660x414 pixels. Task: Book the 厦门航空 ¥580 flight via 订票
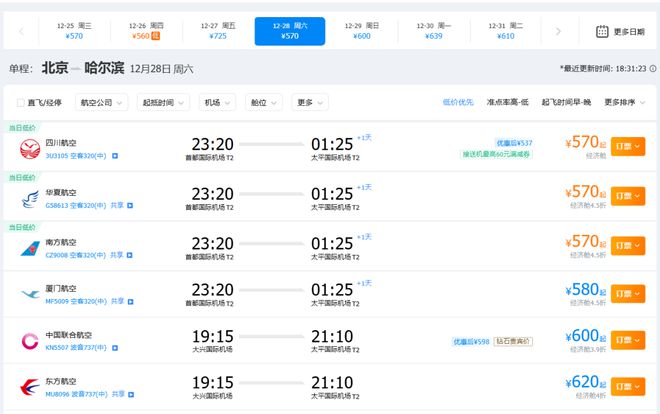(628, 294)
